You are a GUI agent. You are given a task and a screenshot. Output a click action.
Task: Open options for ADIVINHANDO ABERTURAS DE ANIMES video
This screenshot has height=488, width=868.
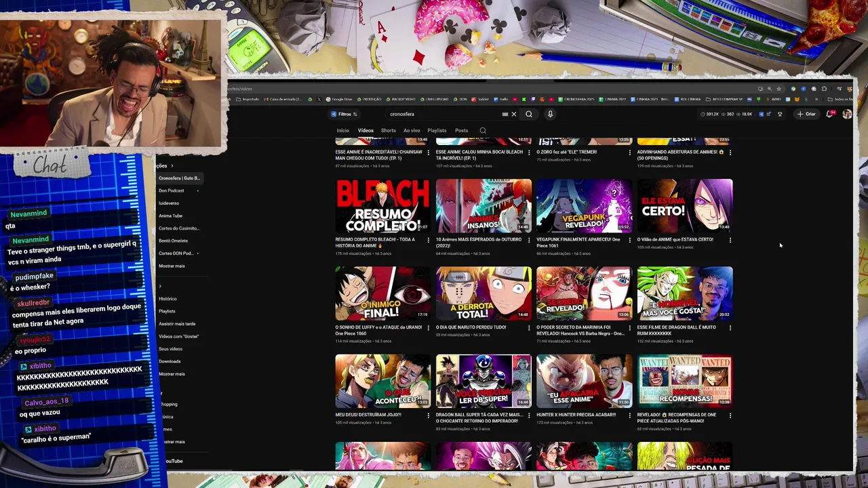(730, 152)
